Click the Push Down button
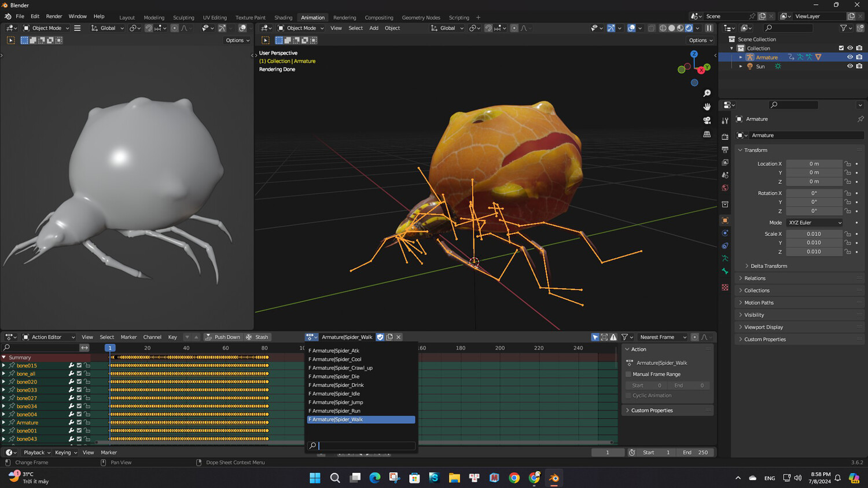Image resolution: width=868 pixels, height=488 pixels. pyautogui.click(x=223, y=337)
